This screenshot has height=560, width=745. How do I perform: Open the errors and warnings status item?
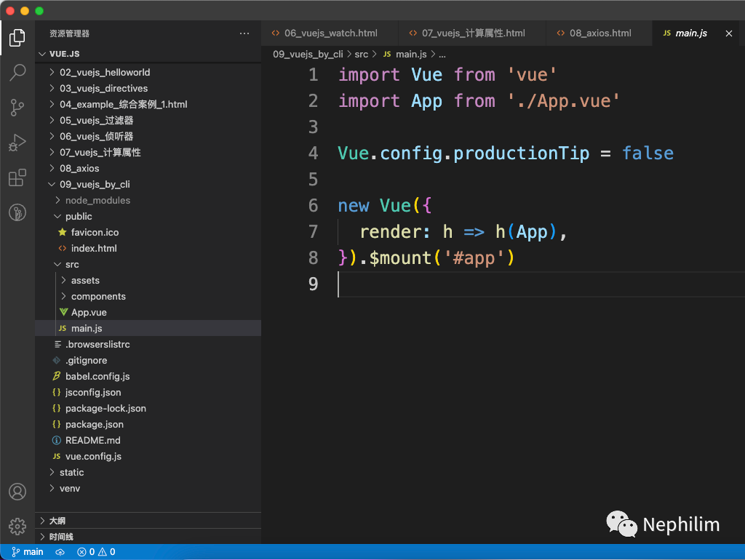(96, 552)
